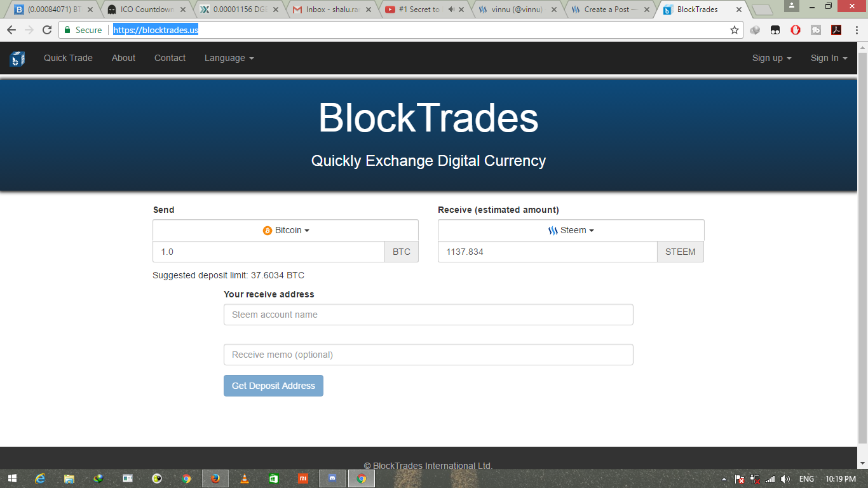Image resolution: width=868 pixels, height=488 pixels.
Task: Click the network signal tray icon
Action: click(770, 479)
